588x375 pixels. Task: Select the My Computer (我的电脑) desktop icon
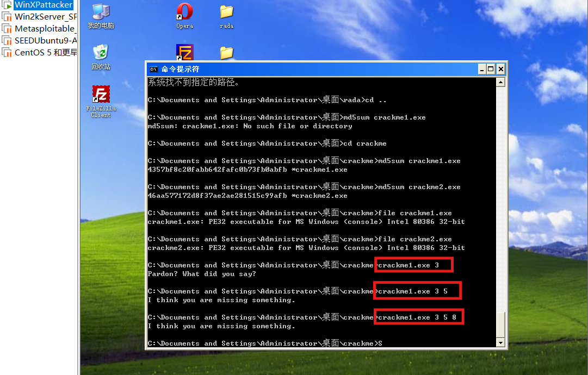(101, 16)
